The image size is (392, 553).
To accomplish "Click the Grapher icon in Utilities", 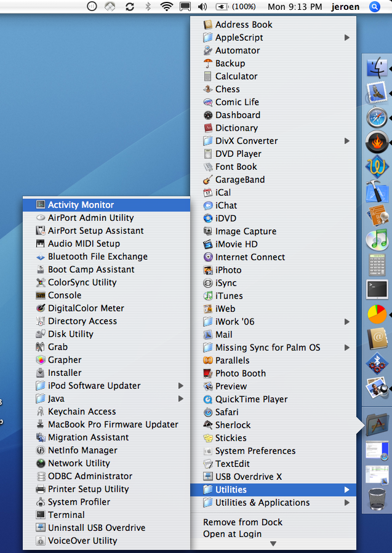I will (x=41, y=360).
